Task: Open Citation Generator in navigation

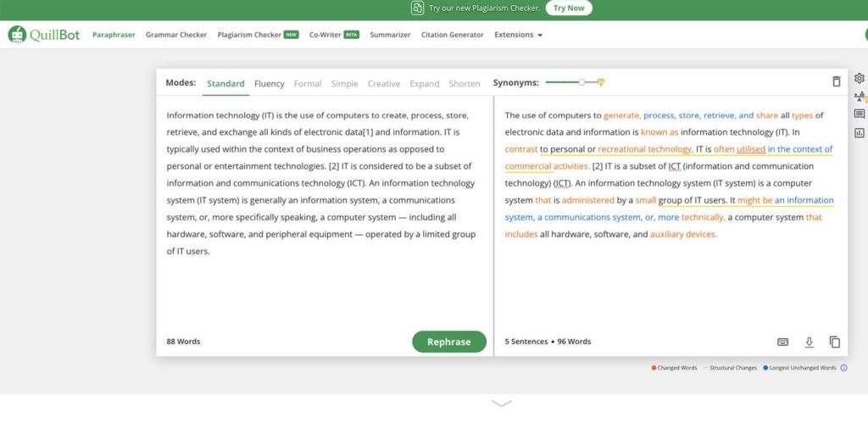Action: point(453,35)
